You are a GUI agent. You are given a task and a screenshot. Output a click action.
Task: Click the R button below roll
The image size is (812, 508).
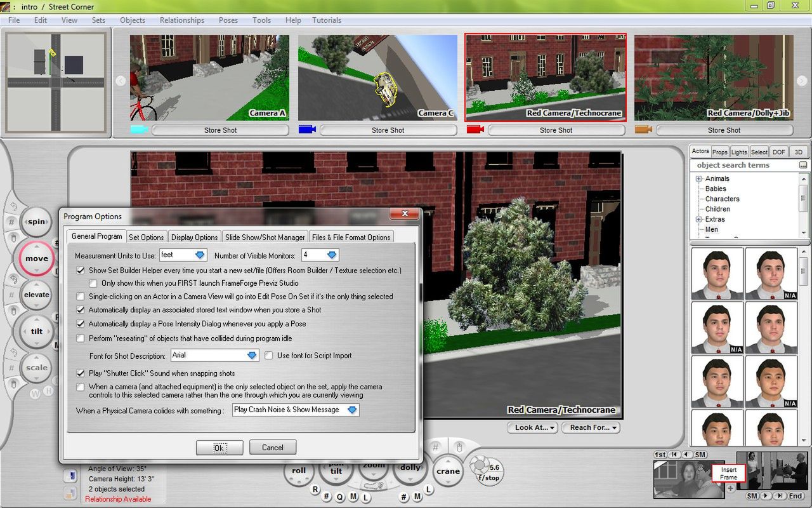[315, 490]
